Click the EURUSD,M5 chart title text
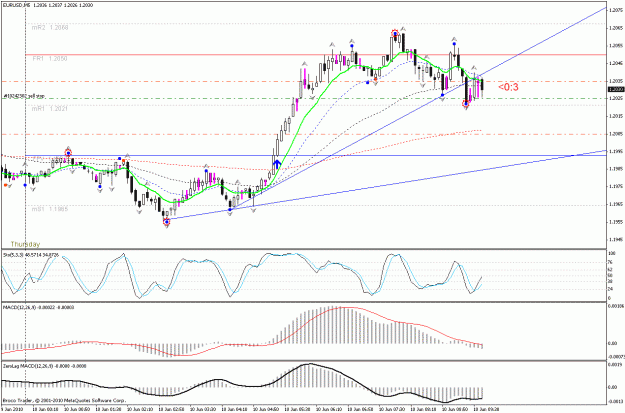The height and width of the screenshot is (413, 625). click(x=47, y=5)
